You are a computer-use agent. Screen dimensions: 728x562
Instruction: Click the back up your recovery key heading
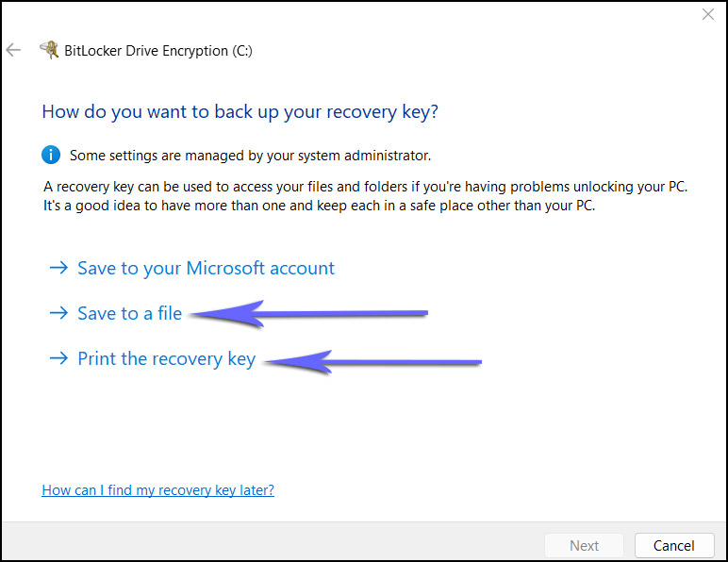(240, 111)
